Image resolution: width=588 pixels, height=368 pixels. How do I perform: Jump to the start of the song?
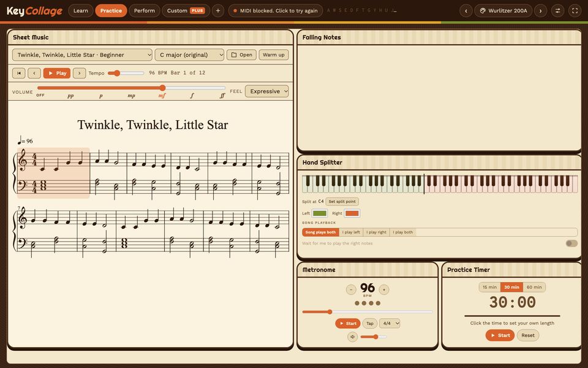tap(19, 73)
